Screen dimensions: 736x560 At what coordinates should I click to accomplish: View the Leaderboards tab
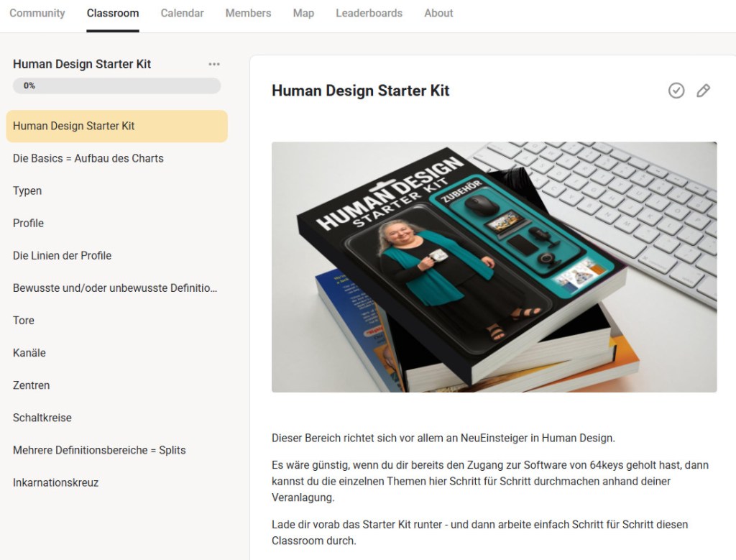tap(369, 13)
